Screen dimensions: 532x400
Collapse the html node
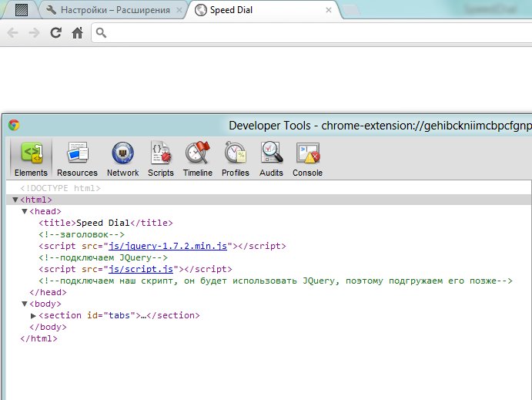point(15,200)
